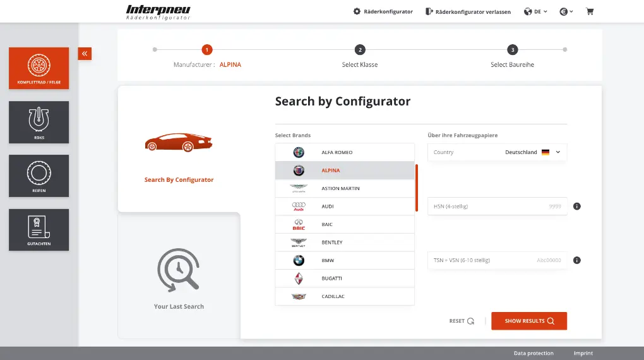
Task: Choose CADILLAC from brand list
Action: pyautogui.click(x=345, y=296)
